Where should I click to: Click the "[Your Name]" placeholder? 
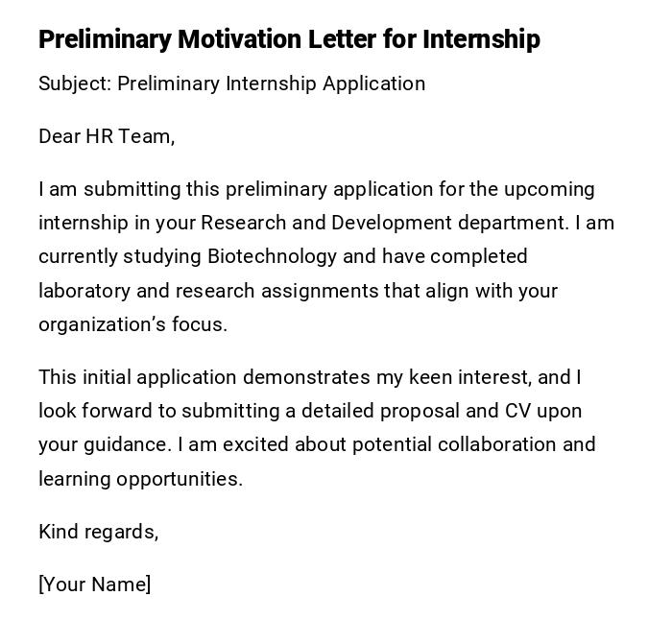click(x=94, y=584)
